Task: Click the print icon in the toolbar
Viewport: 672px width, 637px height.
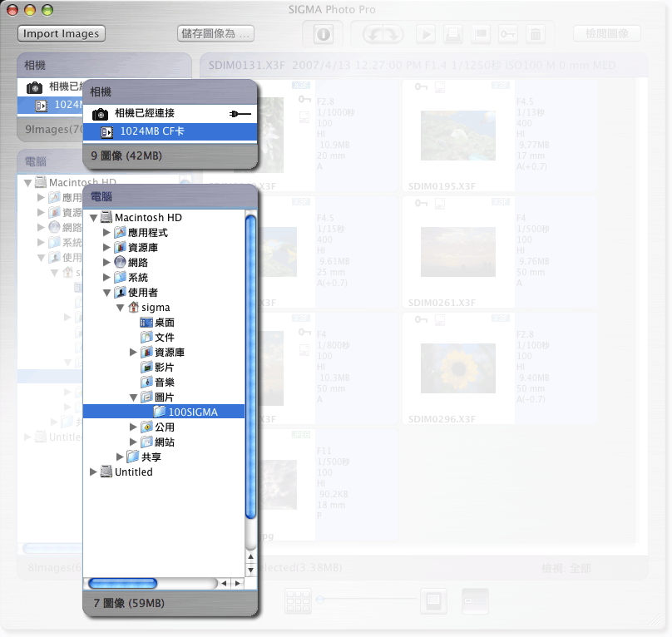Action: click(x=453, y=34)
